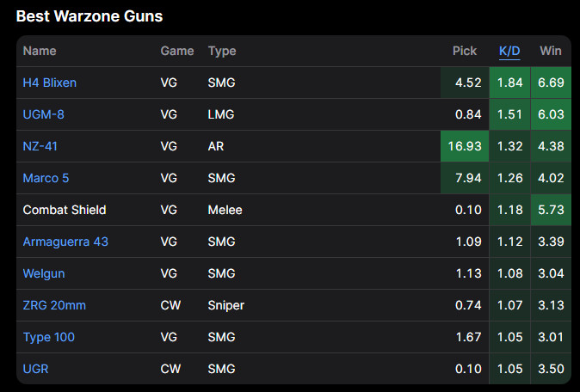Open the UGR weapon link

(x=36, y=369)
